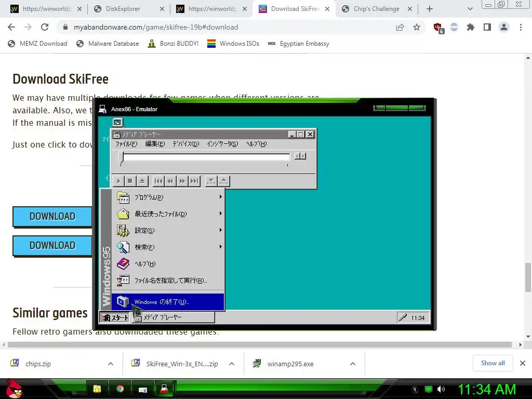Open 編集(E) menu in Media Player

[155, 144]
